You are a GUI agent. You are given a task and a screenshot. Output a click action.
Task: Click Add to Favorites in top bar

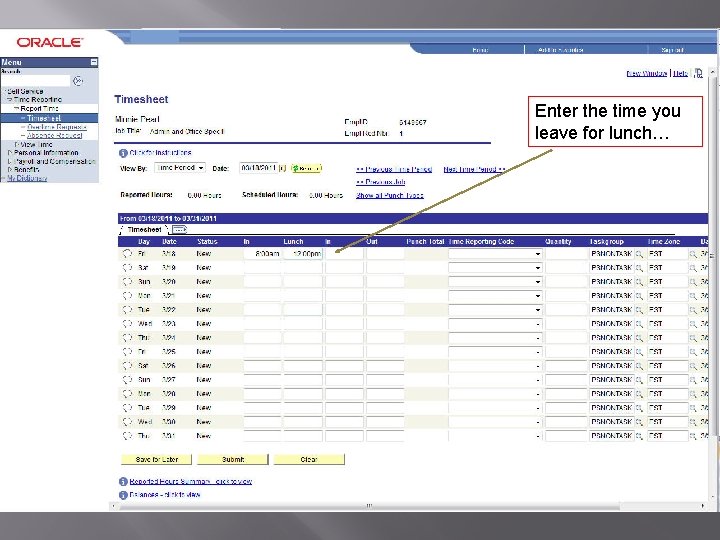(561, 50)
